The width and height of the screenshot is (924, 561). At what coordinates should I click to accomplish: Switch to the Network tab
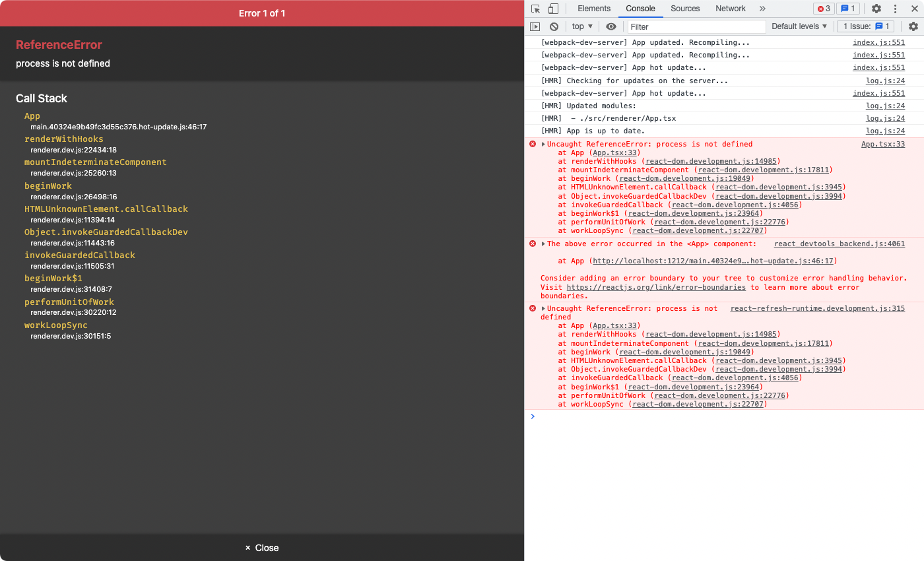[x=730, y=9]
